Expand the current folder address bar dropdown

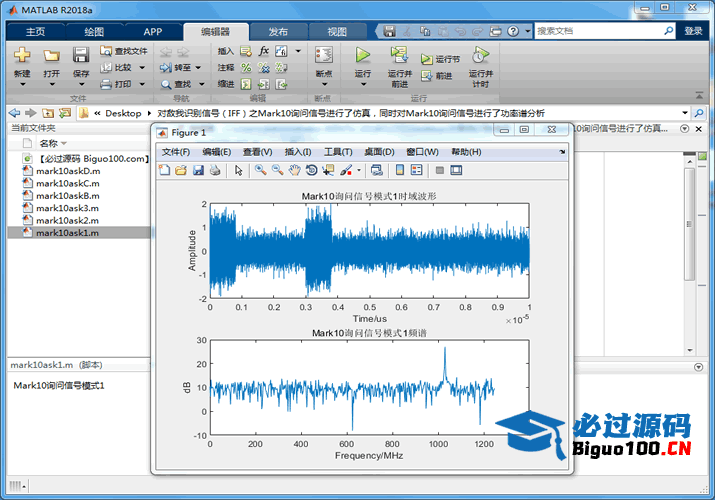pyautogui.click(x=685, y=113)
